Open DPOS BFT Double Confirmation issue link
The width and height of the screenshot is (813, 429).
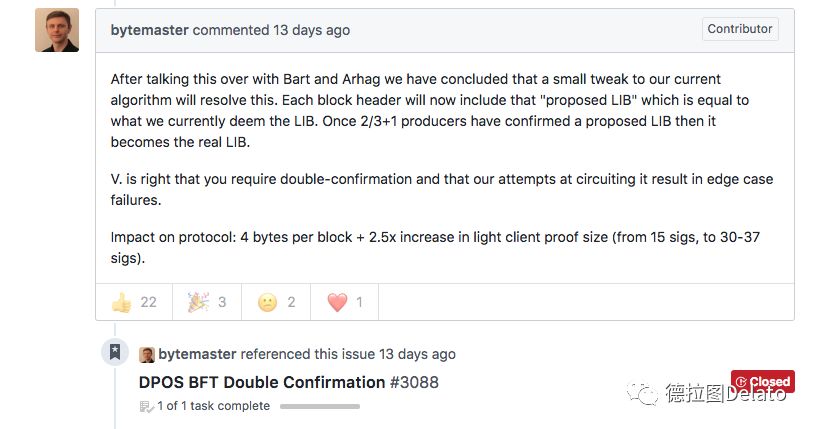pyautogui.click(x=262, y=382)
